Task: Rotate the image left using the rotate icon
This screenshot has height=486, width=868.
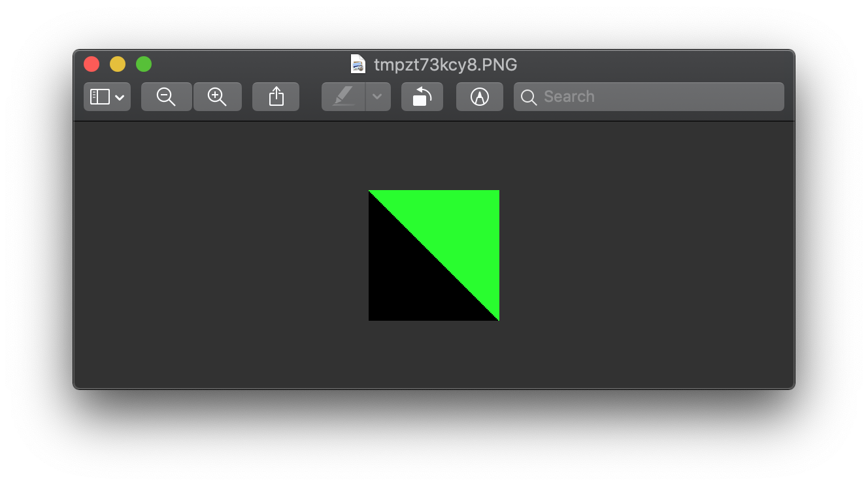Action: pos(422,96)
